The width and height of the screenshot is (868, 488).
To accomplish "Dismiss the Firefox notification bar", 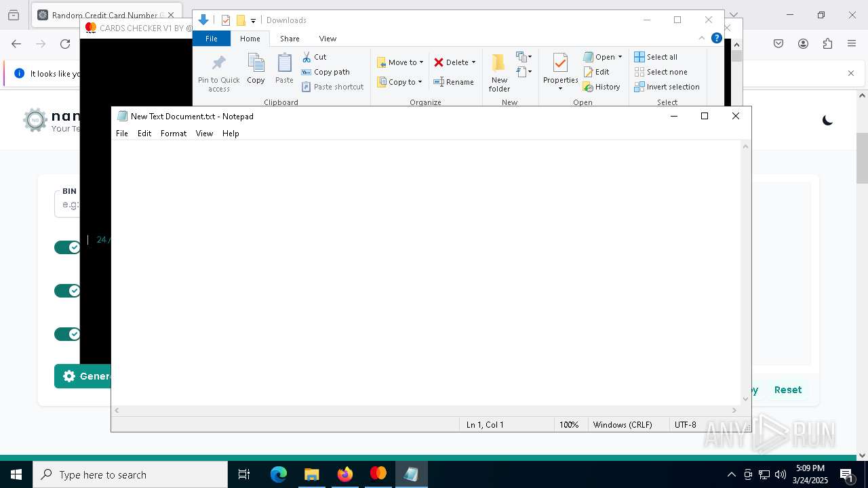I will (x=851, y=73).
